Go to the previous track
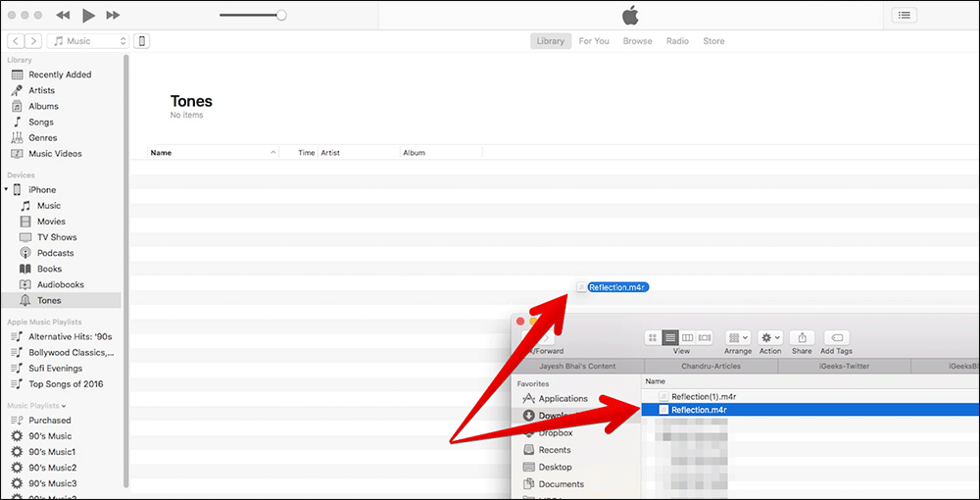Viewport: 980px width, 500px height. [x=63, y=15]
